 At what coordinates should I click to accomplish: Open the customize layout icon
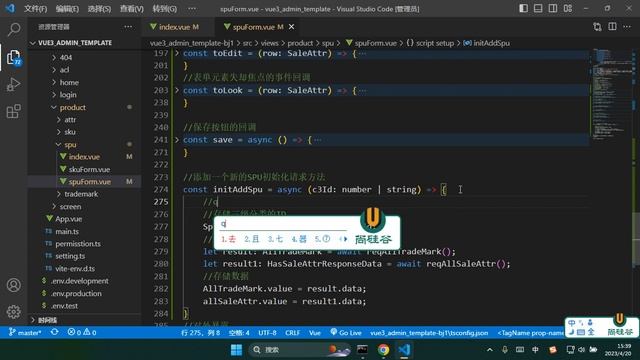click(568, 8)
